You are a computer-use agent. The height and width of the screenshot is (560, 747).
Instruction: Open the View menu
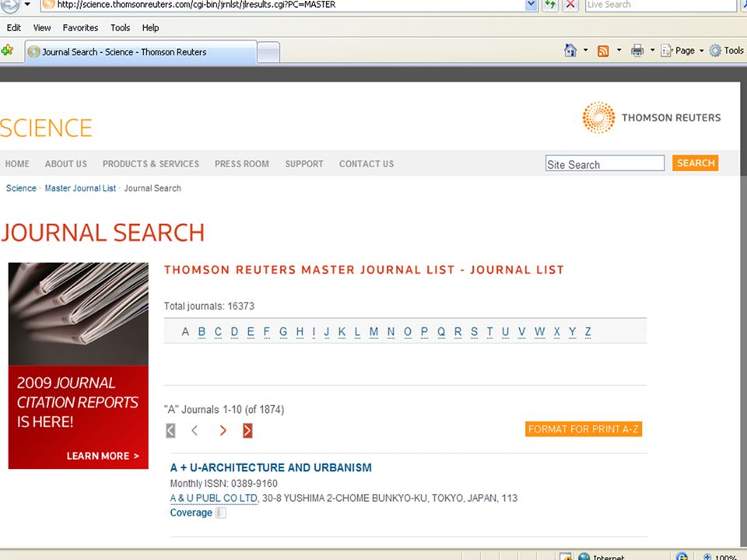[x=42, y=28]
